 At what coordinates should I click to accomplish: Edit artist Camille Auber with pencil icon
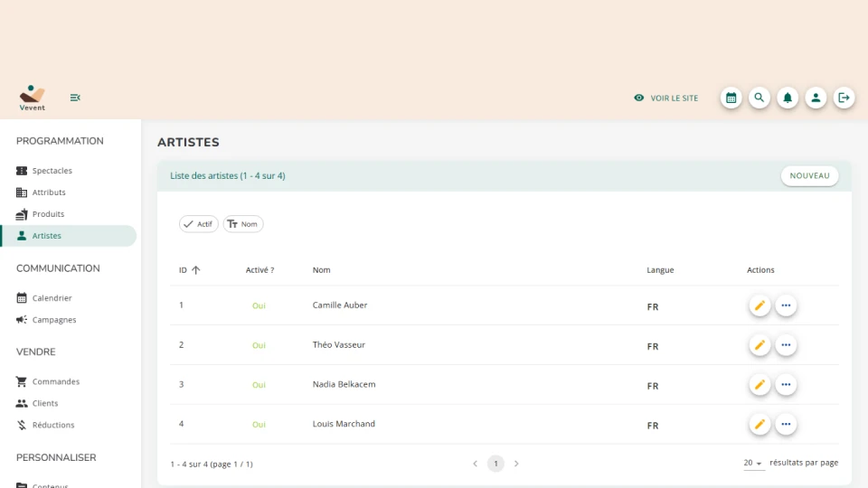click(x=760, y=305)
